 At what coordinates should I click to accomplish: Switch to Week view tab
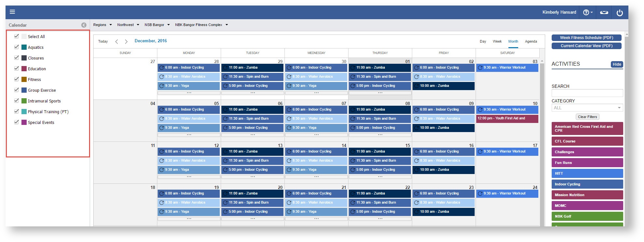[x=497, y=41]
